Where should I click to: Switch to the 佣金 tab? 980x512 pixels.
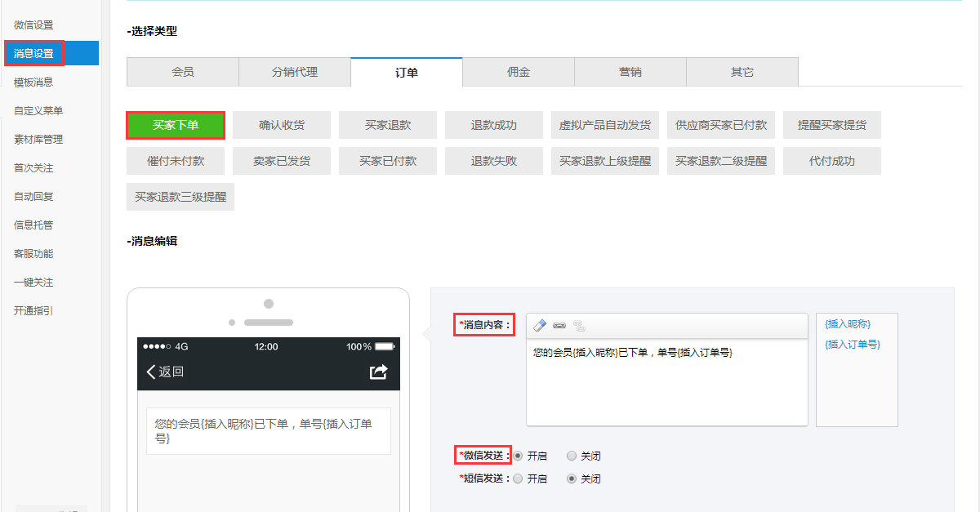coord(519,72)
